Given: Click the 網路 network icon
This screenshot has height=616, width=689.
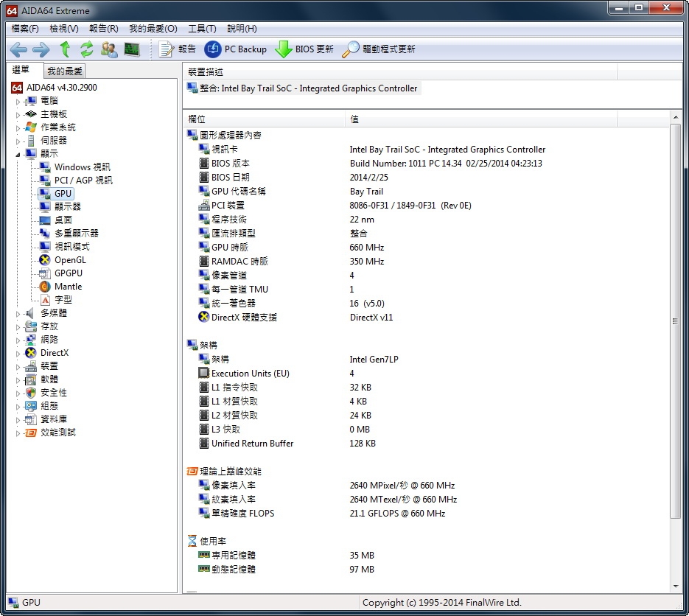Looking at the screenshot, I should [31, 339].
